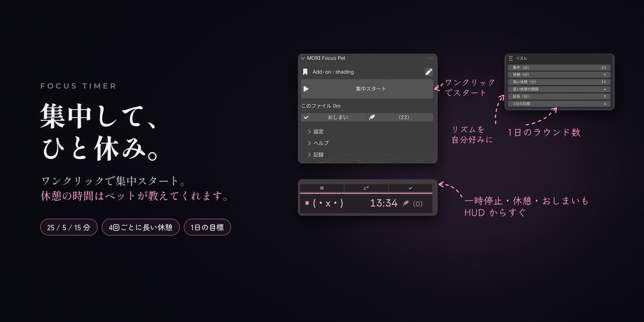Click the panel drag grip dots
The width and height of the screenshot is (644, 322).
point(430,58)
